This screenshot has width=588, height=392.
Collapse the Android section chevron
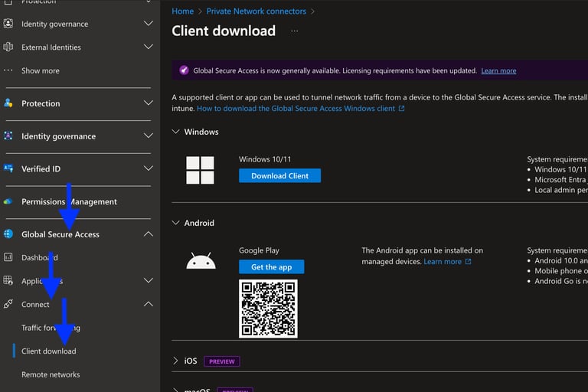[x=175, y=223]
